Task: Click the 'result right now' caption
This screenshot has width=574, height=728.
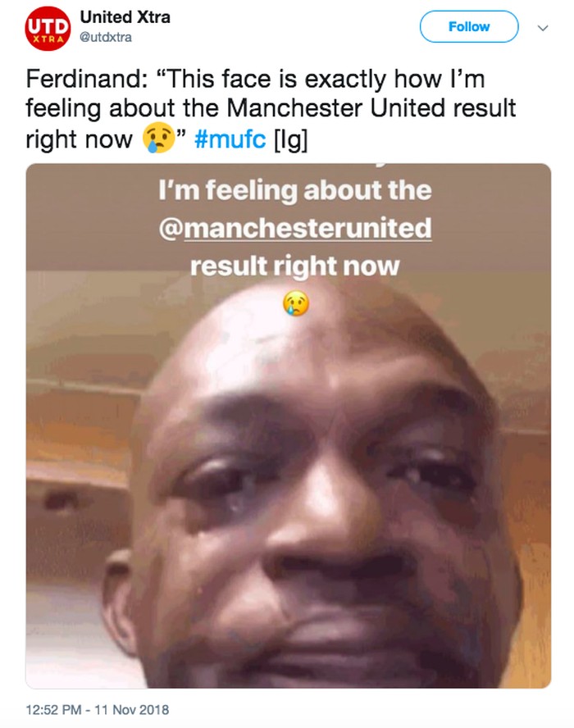Action: coord(295,266)
